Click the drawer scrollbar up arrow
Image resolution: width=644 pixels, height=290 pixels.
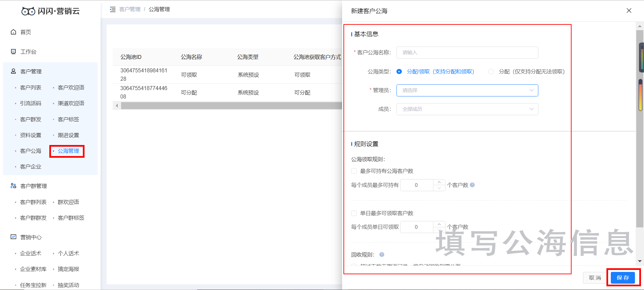click(x=640, y=26)
